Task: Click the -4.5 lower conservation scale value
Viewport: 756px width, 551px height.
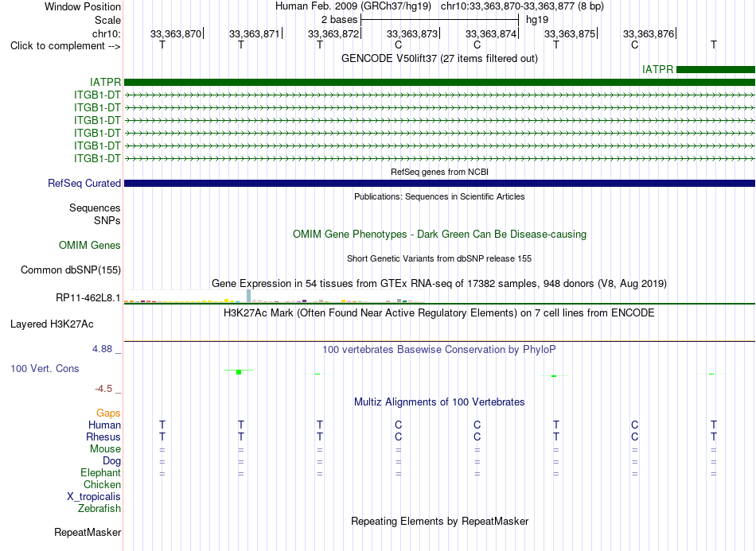Action: click(103, 388)
